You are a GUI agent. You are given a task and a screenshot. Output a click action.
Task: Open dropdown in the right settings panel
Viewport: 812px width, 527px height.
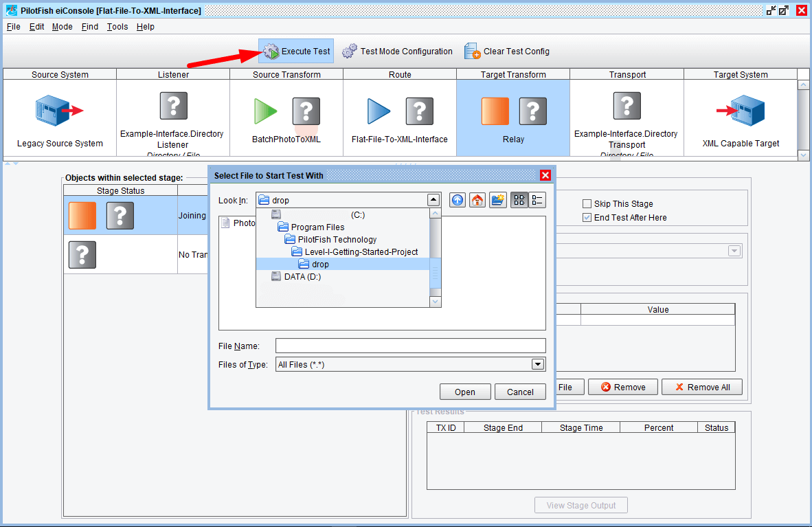[x=734, y=251]
